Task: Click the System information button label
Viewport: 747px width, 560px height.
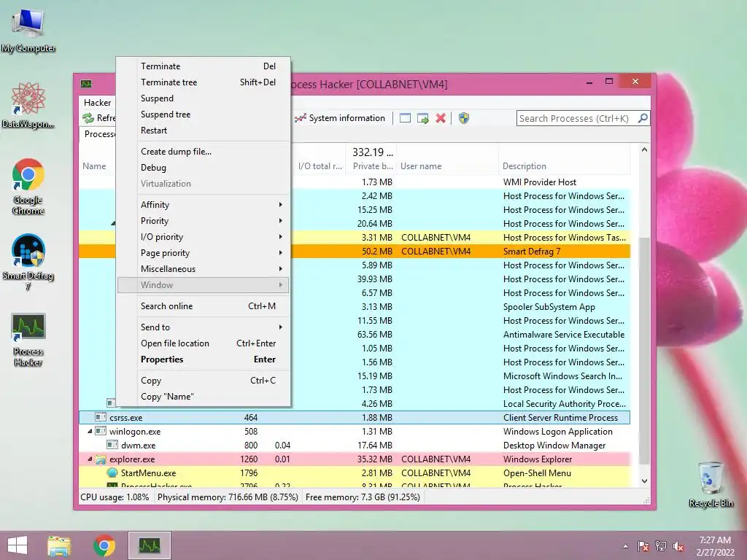Action: click(347, 118)
